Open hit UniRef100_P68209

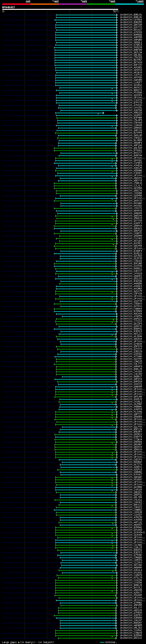click(131, 48)
